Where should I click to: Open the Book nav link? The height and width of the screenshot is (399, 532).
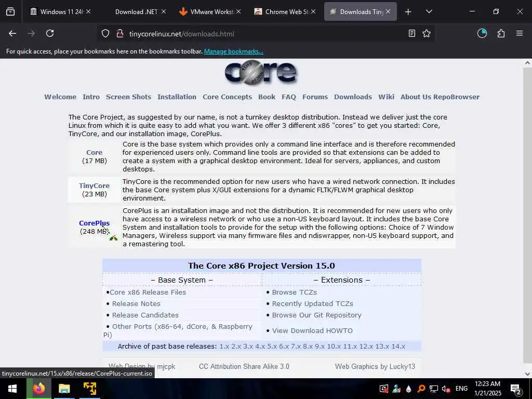[267, 97]
